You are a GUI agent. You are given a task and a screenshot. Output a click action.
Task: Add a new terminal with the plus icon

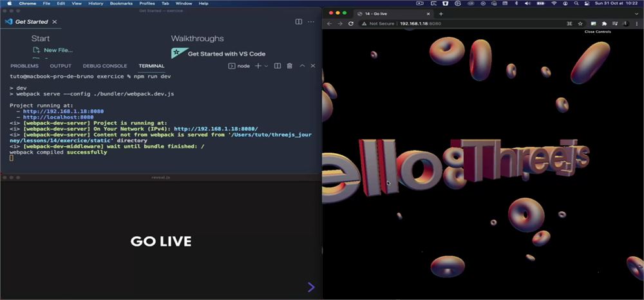258,66
